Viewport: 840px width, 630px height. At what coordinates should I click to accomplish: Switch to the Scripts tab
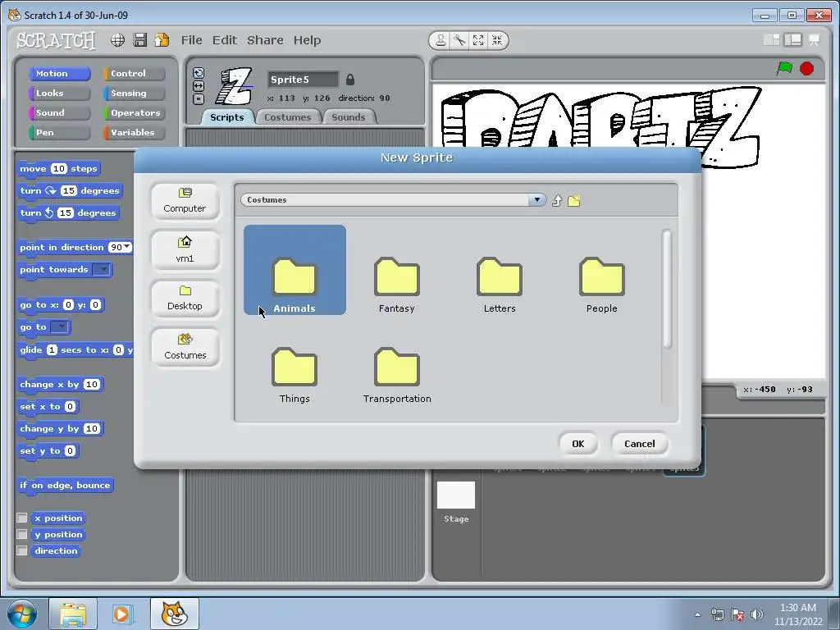pos(227,117)
